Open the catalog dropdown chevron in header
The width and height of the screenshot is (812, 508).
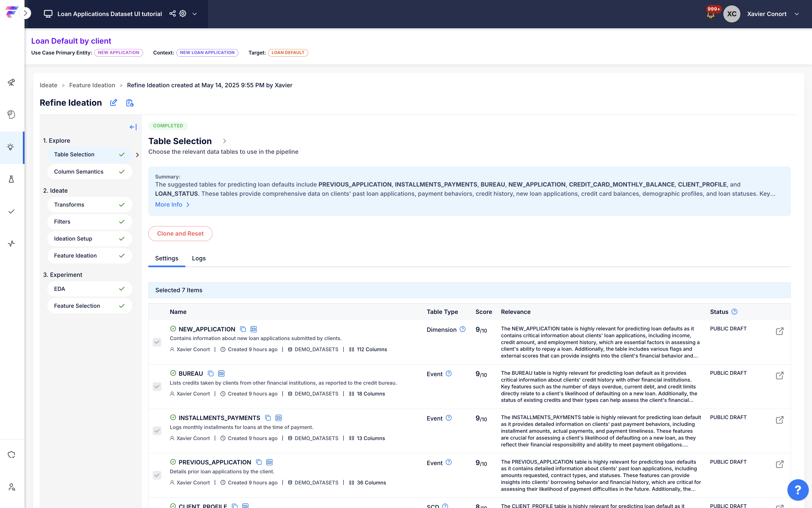click(x=195, y=14)
